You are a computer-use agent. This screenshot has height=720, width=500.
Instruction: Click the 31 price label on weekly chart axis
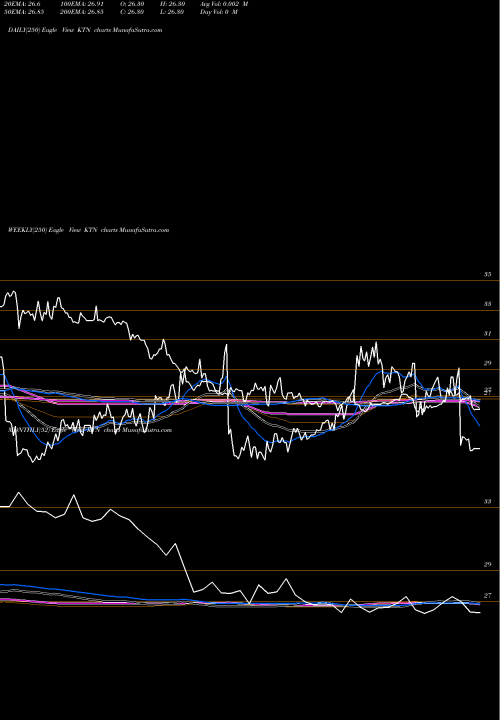coord(487,334)
